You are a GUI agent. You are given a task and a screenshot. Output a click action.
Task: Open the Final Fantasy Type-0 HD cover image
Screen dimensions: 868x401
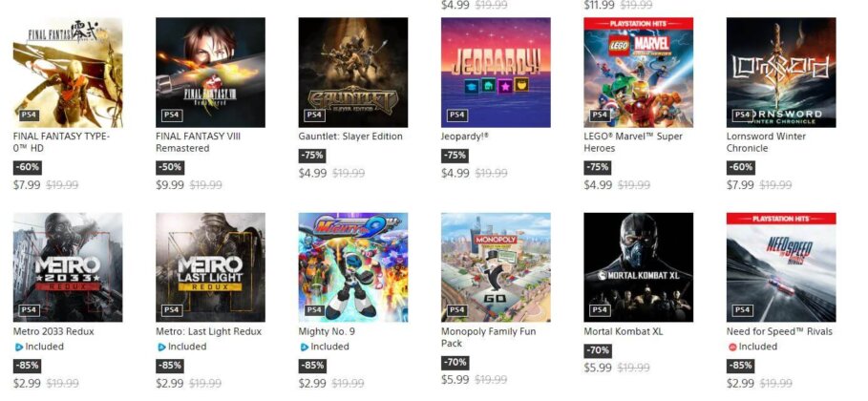[x=68, y=73]
